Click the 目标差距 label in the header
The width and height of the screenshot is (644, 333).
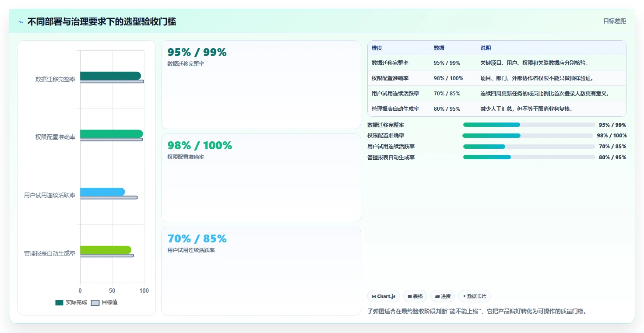click(x=615, y=21)
